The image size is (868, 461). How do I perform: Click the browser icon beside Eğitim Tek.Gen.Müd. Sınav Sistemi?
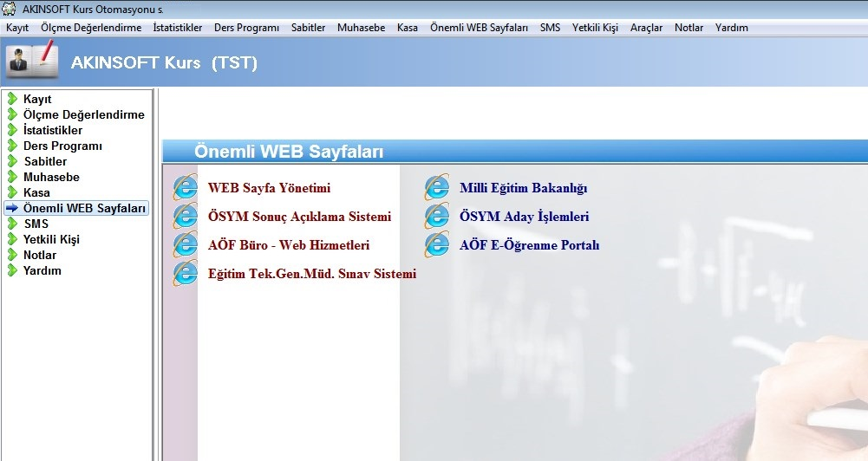(x=186, y=274)
